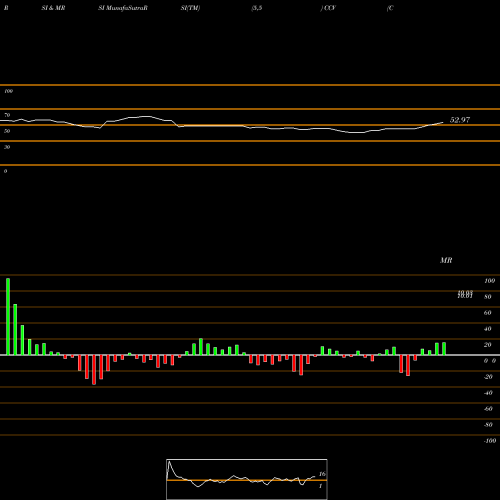Click the value 16 in the mini chart
The width and height of the screenshot is (500, 500).
[322, 474]
